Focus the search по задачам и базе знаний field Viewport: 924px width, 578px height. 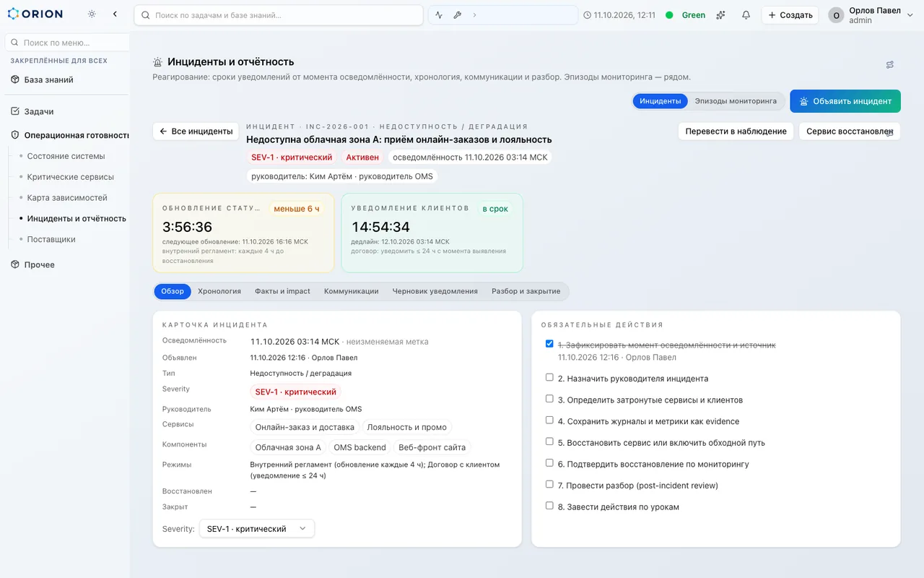click(x=279, y=15)
